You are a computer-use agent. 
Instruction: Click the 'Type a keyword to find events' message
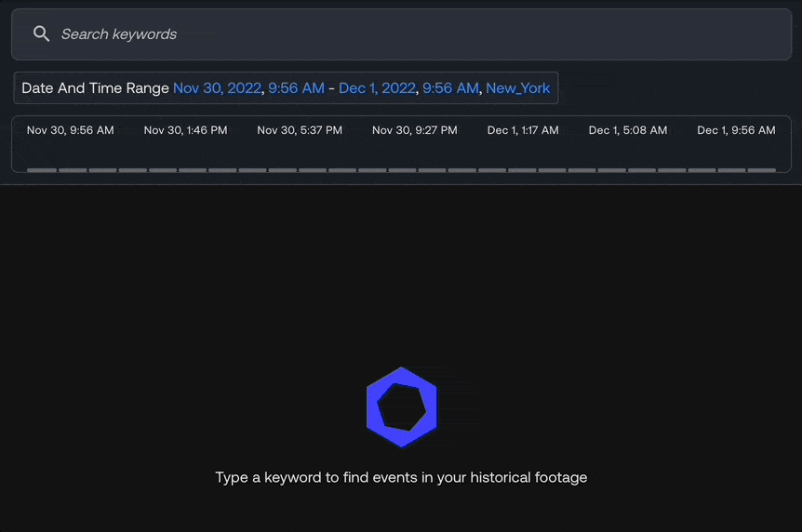pyautogui.click(x=401, y=477)
